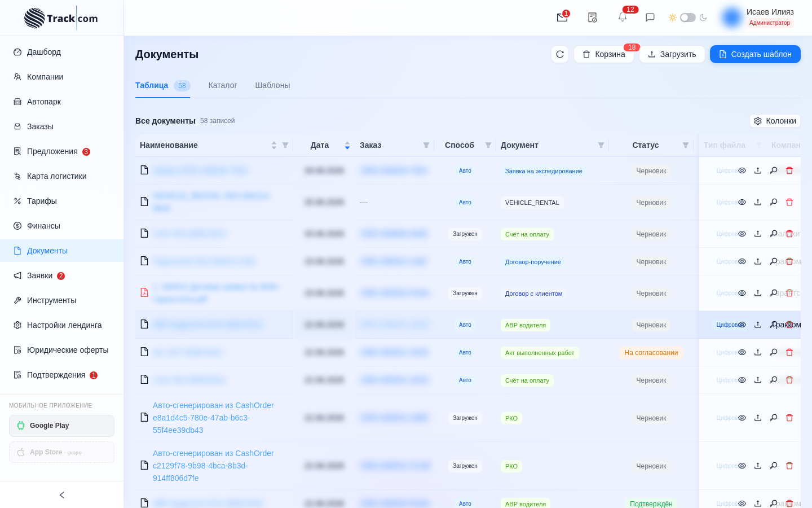Sort by Дата column arrows

coord(347,145)
